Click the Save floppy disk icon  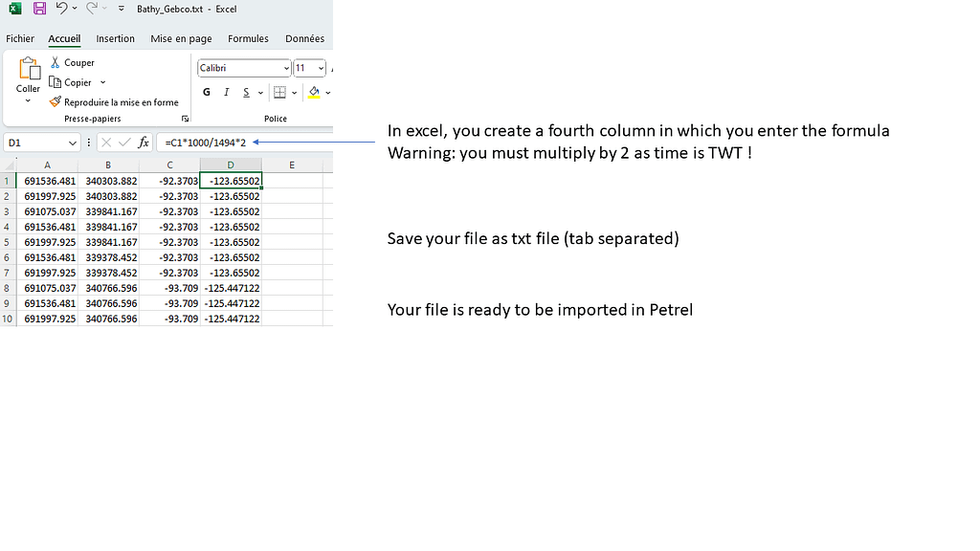[39, 9]
